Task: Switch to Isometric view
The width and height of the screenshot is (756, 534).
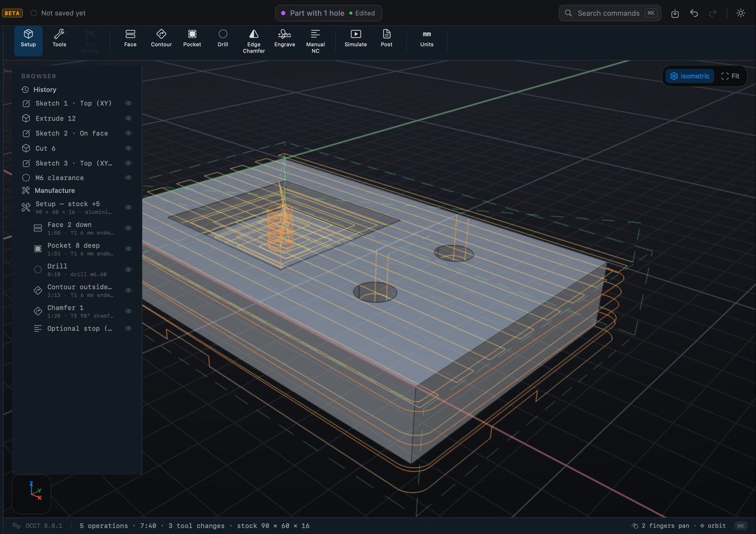Action: click(690, 76)
